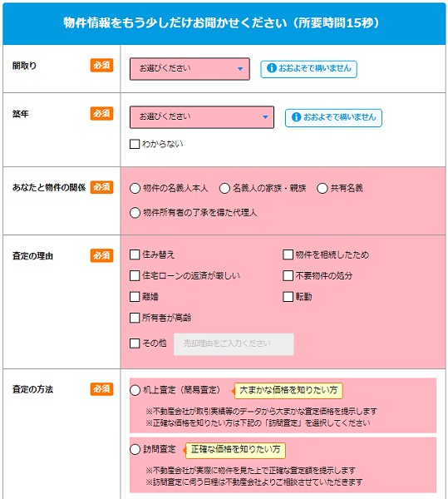Image resolution: width=448 pixels, height=499 pixels.
Task: Check the 転勤 checkbox
Action: [x=288, y=297]
